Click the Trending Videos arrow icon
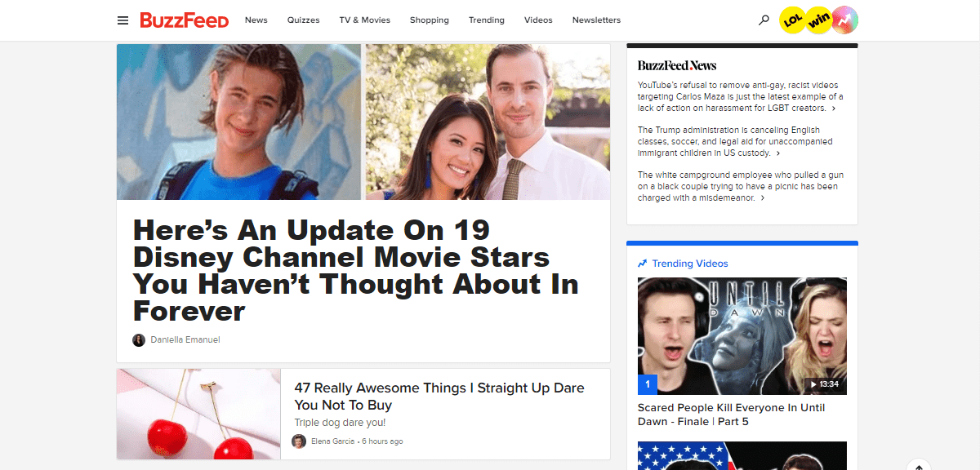 tap(642, 263)
